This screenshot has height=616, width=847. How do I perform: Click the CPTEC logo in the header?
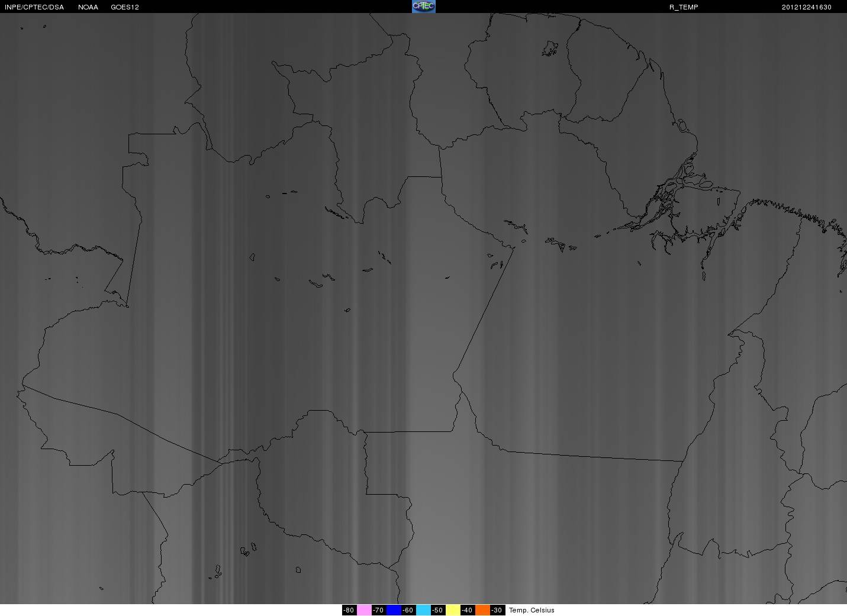click(423, 7)
